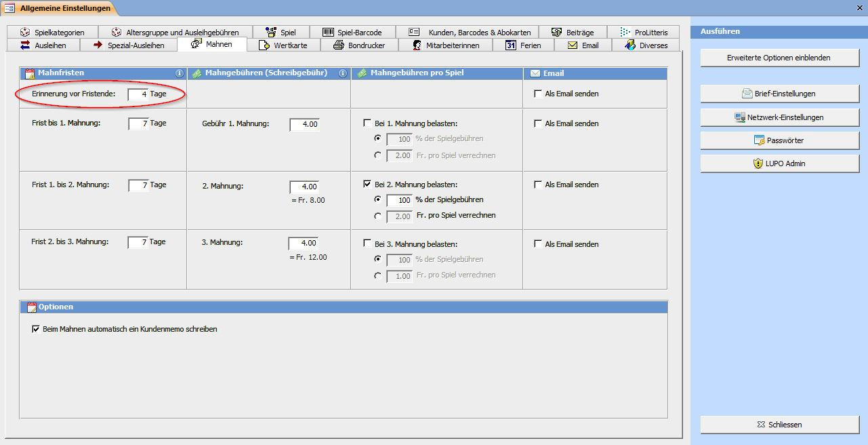Click the '= Fr. 12.00' total text
Screen dimensions: 868x445
tap(308, 257)
